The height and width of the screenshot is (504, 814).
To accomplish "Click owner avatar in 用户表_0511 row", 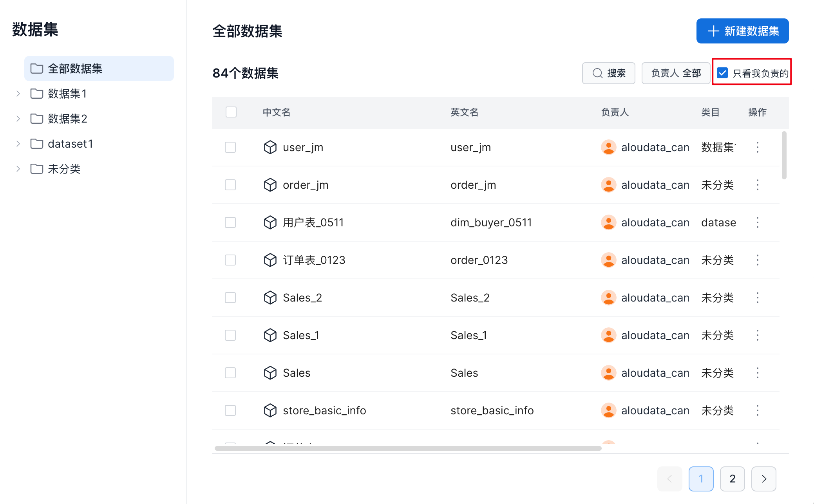I will coord(608,222).
